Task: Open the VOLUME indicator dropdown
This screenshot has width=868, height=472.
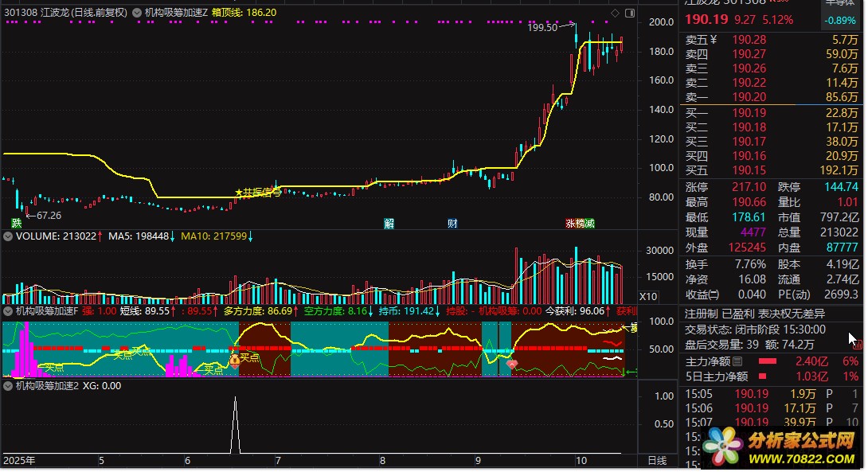Action: [8, 236]
